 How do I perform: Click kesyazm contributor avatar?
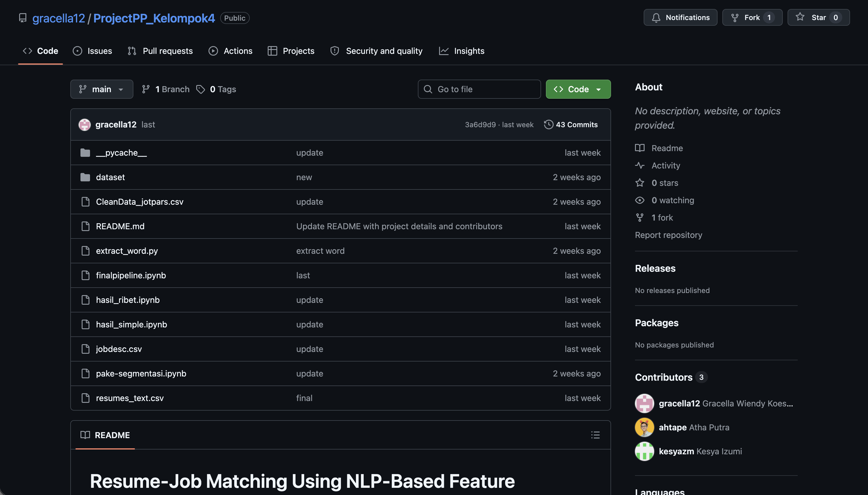645,451
